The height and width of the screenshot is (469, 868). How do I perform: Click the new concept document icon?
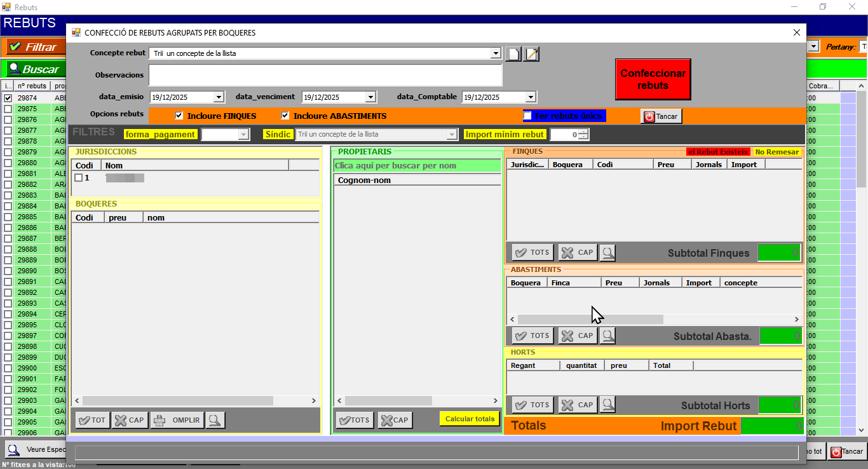point(513,54)
